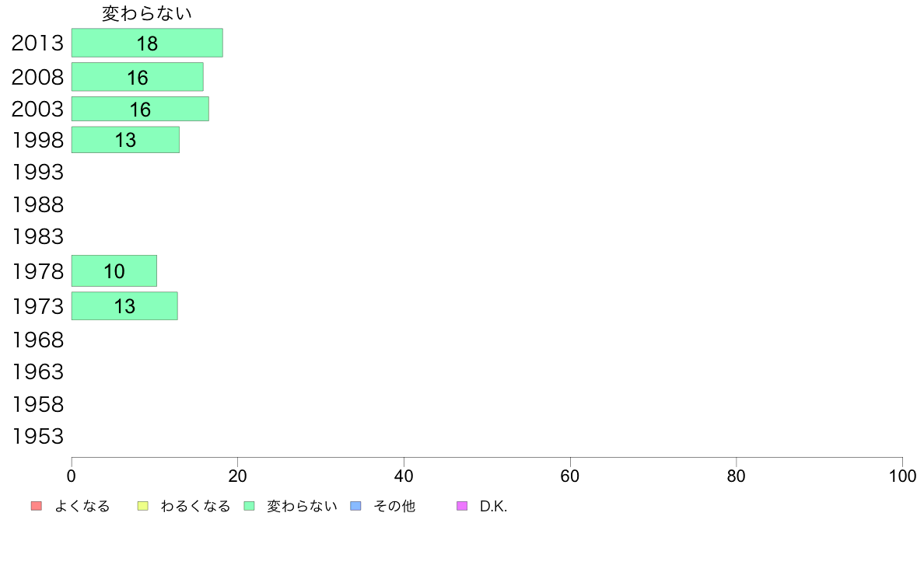The height and width of the screenshot is (572, 924).
Task: Select the 1978 bar showing 10
Action: pos(114,271)
